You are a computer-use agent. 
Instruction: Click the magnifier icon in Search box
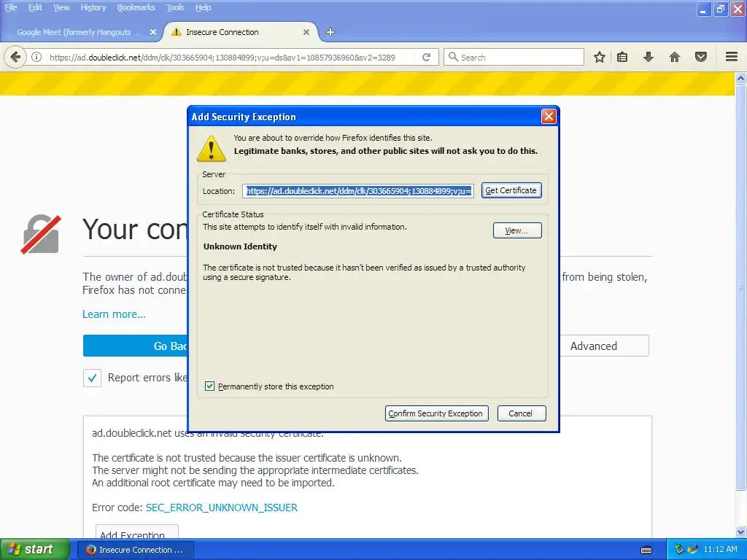[453, 57]
